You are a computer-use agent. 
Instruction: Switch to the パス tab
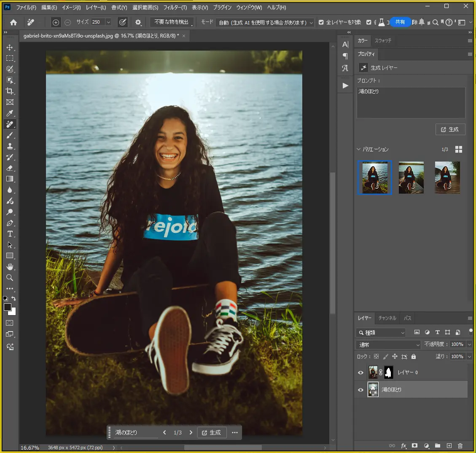click(407, 318)
